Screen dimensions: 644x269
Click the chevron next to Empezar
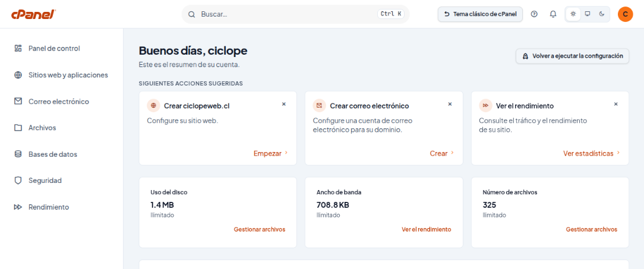pyautogui.click(x=286, y=153)
